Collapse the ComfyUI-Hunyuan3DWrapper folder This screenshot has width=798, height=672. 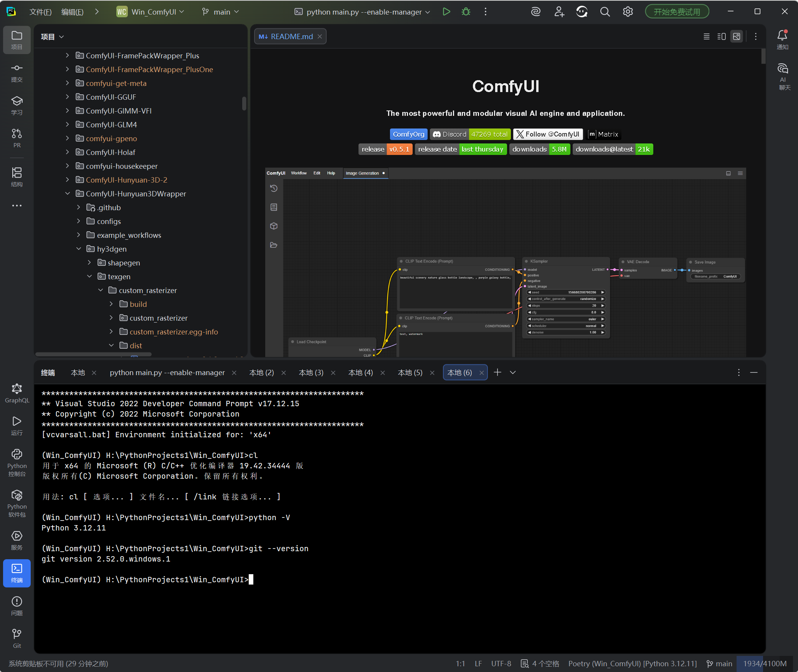(68, 194)
